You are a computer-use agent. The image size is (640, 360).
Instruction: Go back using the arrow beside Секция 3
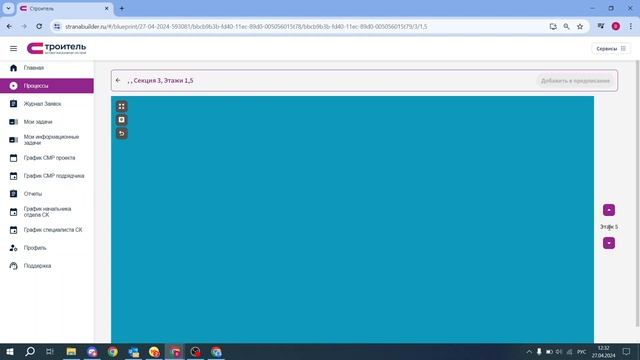[118, 80]
